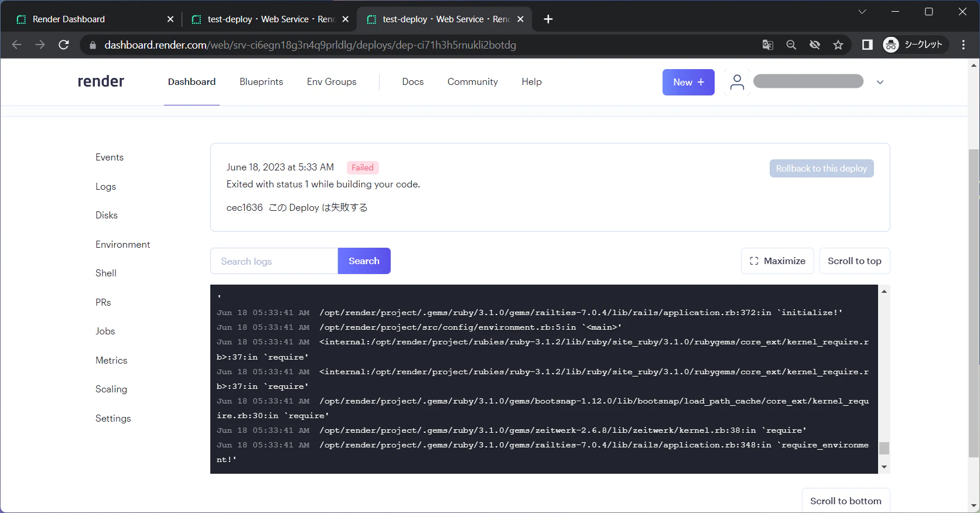Screen dimensions: 980x513
Task: Select Environment in the left sidebar
Action: 122,244
